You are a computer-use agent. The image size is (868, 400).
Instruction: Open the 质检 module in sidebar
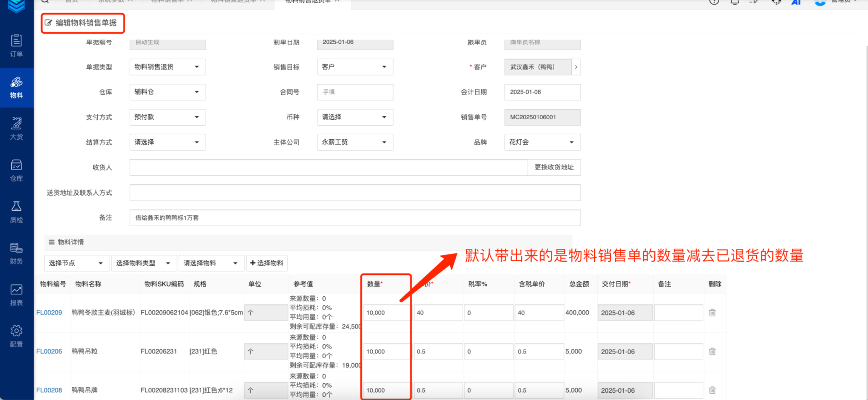16,212
